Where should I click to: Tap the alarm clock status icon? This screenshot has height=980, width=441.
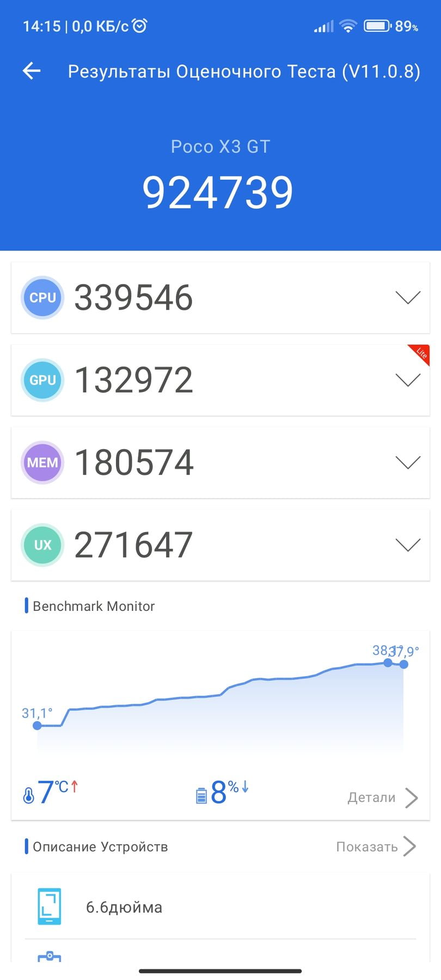tap(140, 26)
